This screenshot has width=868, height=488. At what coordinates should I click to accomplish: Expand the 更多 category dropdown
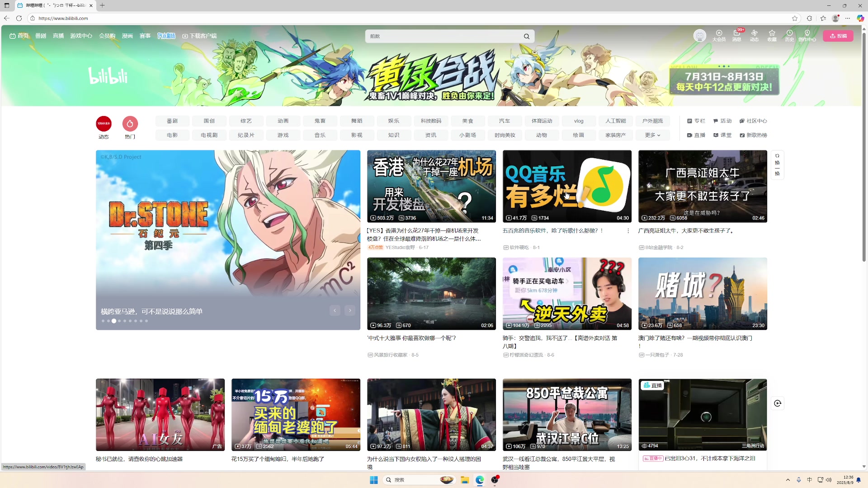pyautogui.click(x=652, y=135)
